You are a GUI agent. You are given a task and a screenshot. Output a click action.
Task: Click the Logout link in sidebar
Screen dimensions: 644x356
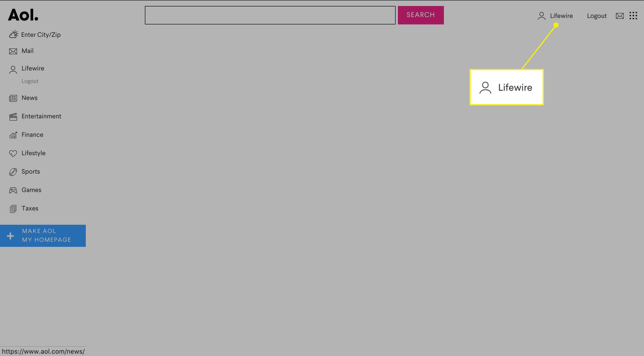coord(30,81)
